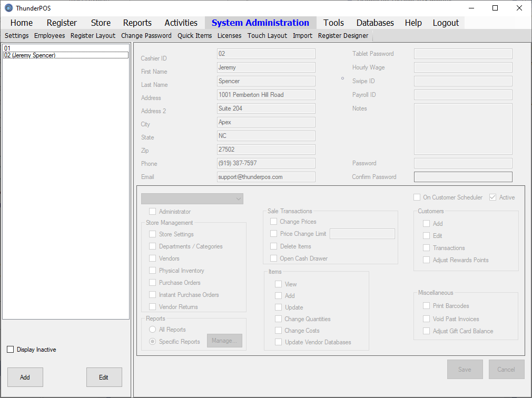This screenshot has width=532, height=398.
Task: Toggle the Display Inactive checkbox
Action: pyautogui.click(x=11, y=350)
